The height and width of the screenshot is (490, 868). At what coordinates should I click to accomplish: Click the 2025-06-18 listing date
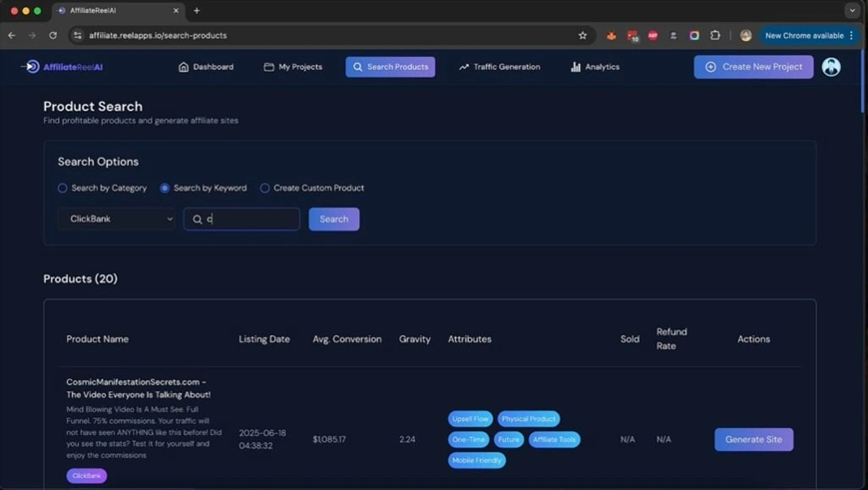click(262, 440)
